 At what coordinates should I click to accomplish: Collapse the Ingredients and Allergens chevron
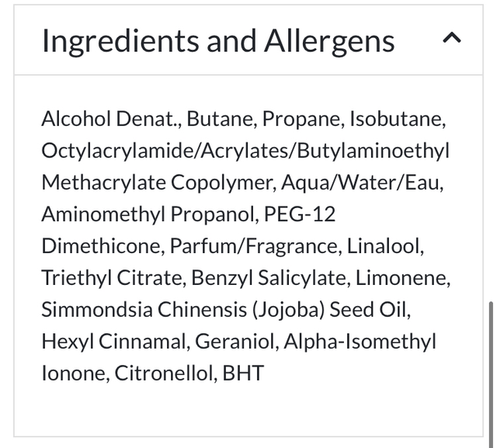point(452,38)
